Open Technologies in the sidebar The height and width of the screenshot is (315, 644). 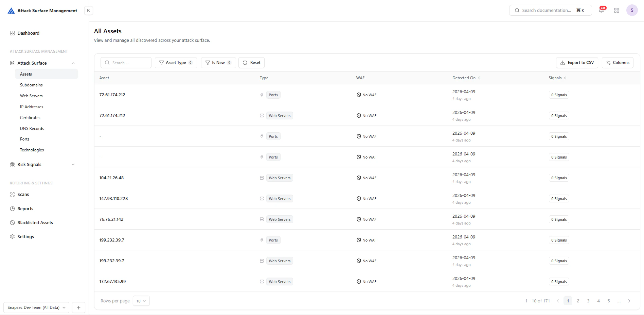(x=32, y=150)
